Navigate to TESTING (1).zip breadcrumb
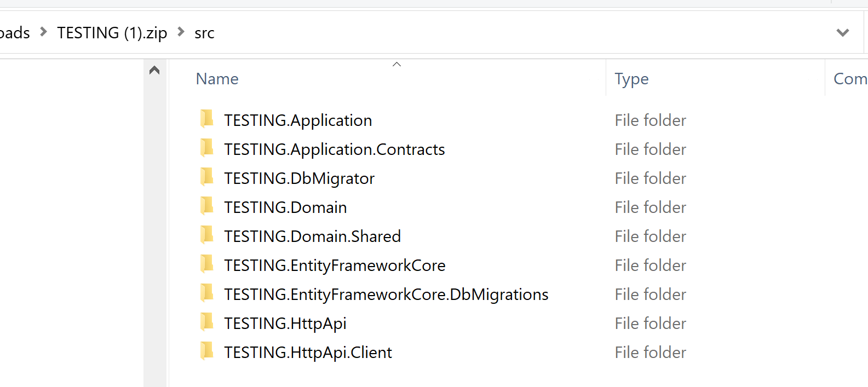 (x=112, y=32)
